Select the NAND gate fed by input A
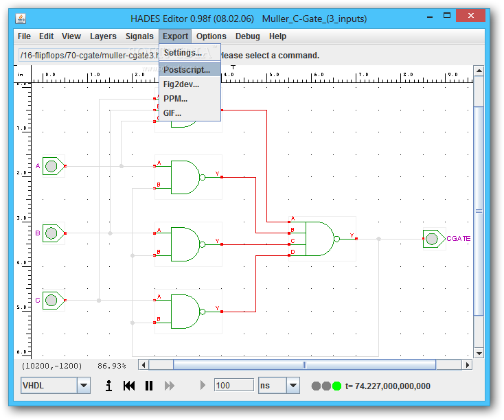The height and width of the screenshot is (420, 504). pos(188,177)
